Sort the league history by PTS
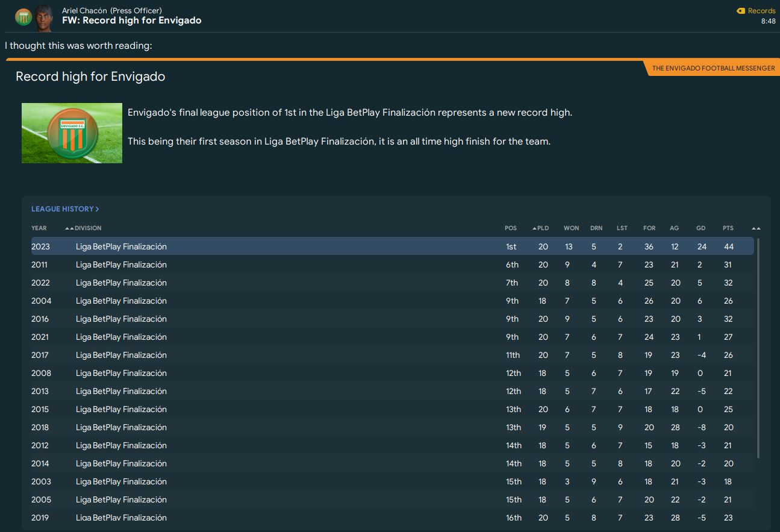The height and width of the screenshot is (532, 780). [x=728, y=228]
